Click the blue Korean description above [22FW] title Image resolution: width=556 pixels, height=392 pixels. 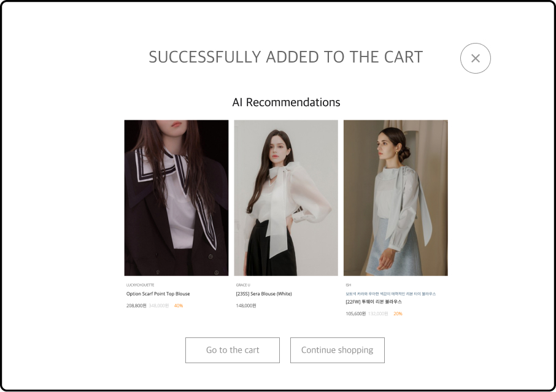coord(390,294)
